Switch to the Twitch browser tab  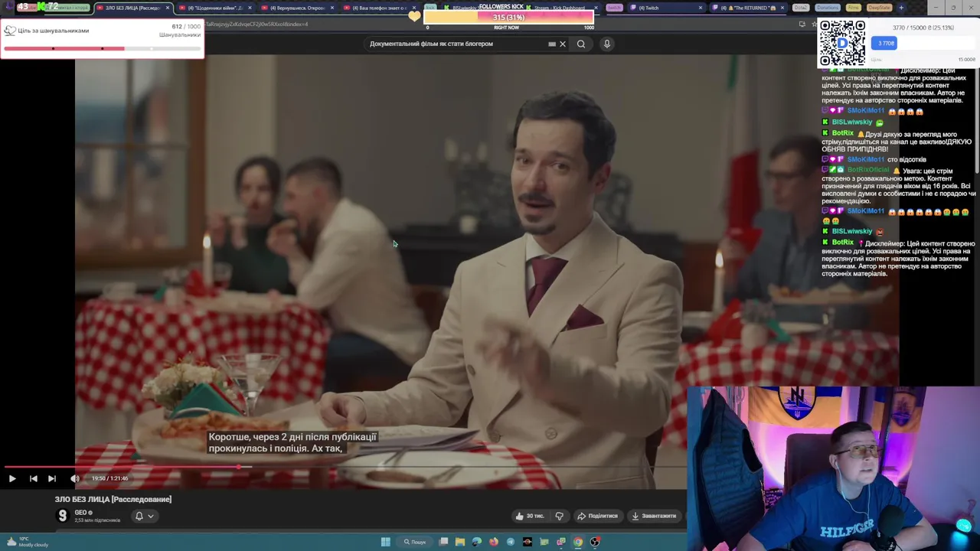point(666,8)
